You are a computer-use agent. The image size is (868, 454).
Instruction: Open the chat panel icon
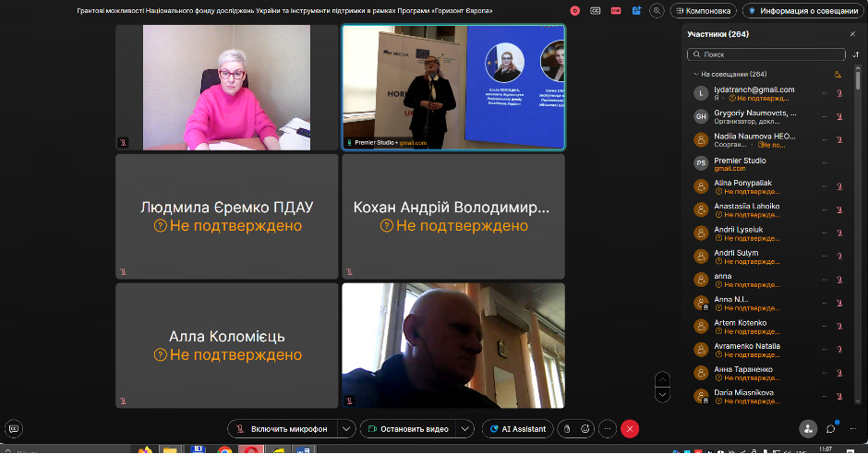pyautogui.click(x=831, y=429)
